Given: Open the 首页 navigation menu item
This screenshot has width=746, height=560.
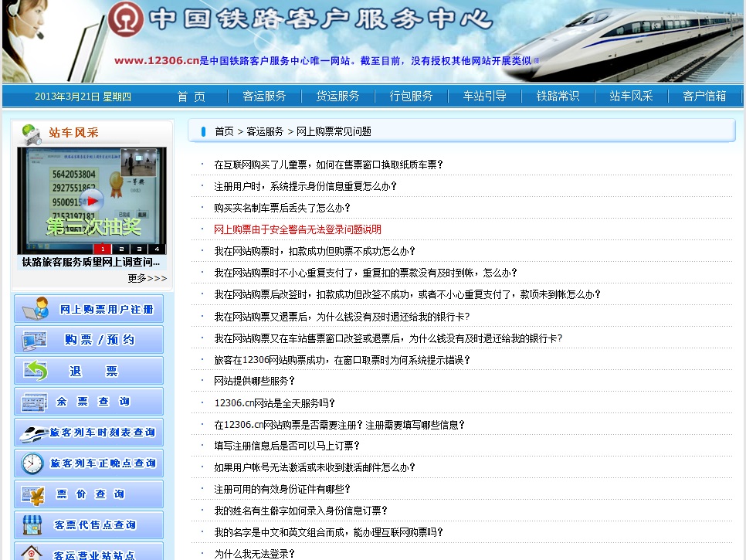Looking at the screenshot, I should (192, 97).
